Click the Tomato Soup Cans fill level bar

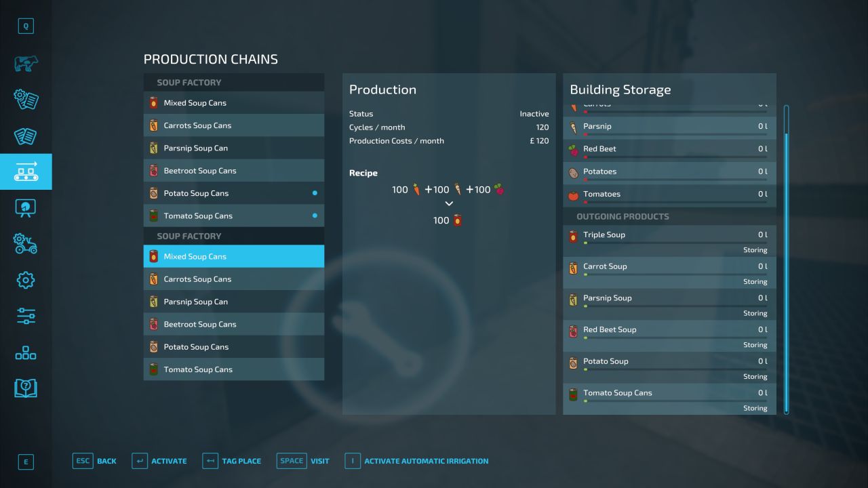[675, 401]
